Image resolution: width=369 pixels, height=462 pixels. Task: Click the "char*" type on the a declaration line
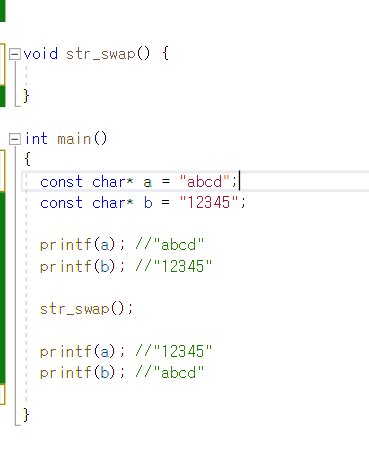pyautogui.click(x=113, y=182)
